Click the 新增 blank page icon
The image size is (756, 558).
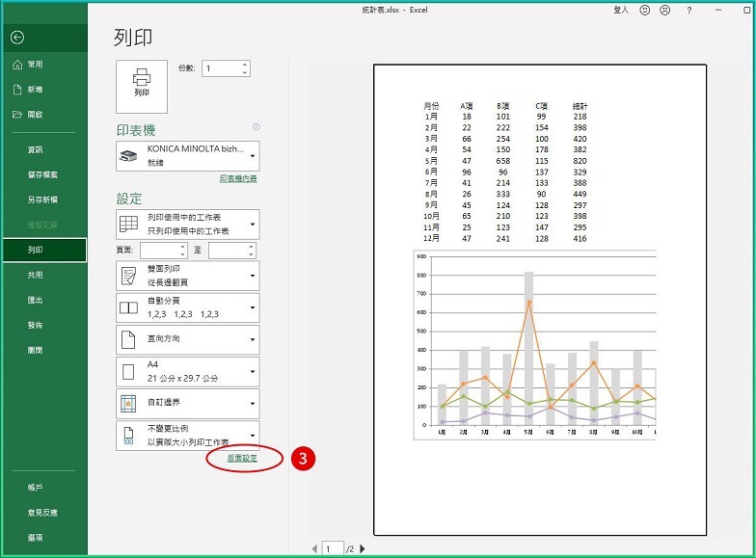pyautogui.click(x=17, y=90)
